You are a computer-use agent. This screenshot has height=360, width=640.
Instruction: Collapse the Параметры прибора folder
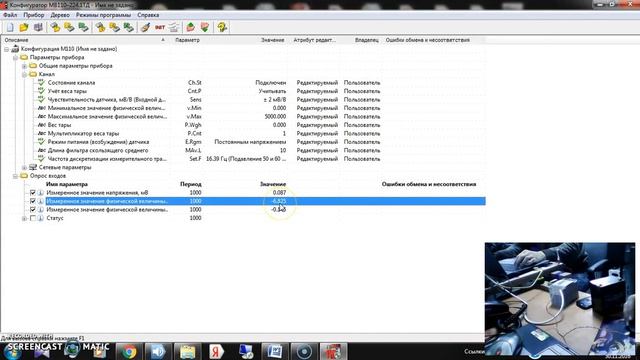click(x=15, y=58)
